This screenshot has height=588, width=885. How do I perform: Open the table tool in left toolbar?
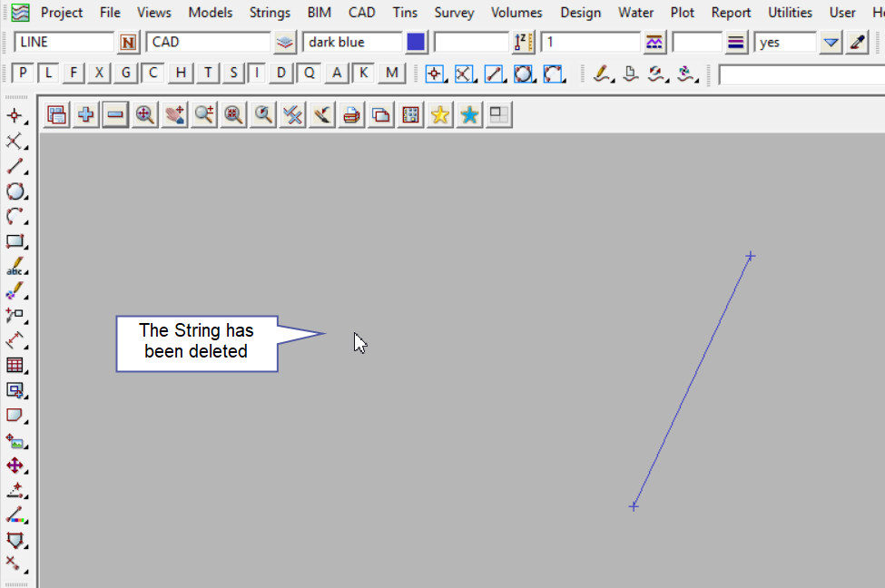coord(15,365)
